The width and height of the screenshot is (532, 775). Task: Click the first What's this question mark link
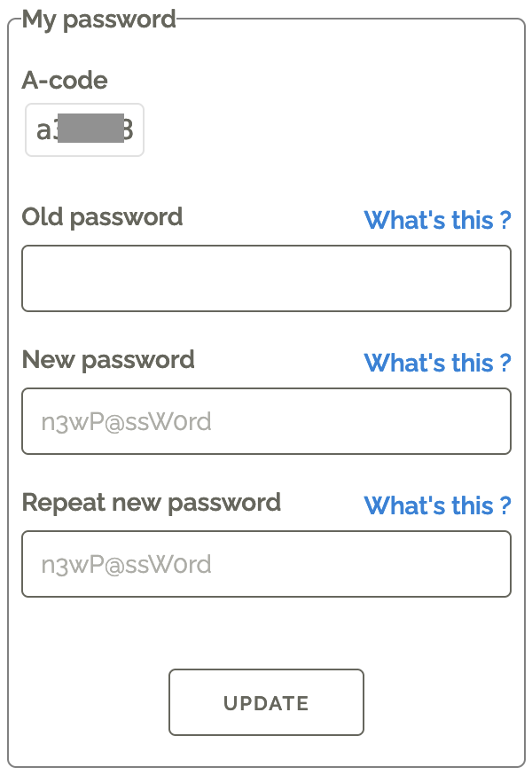[x=438, y=220]
